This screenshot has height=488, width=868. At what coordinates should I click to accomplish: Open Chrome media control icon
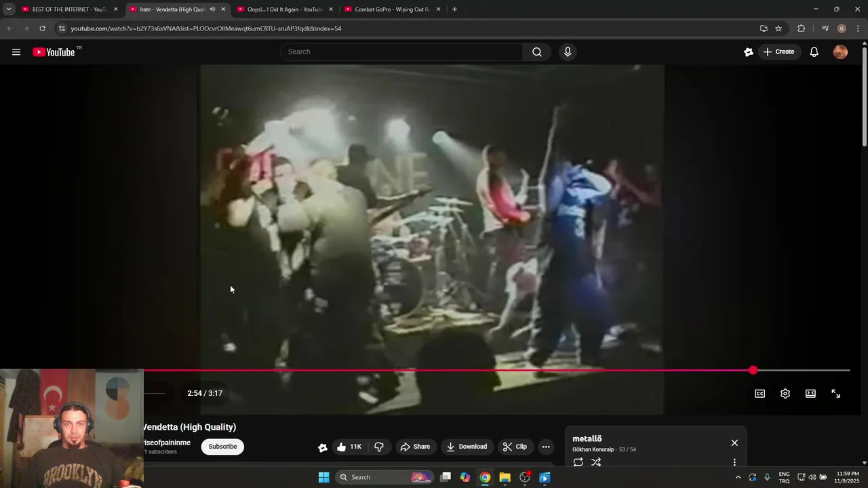825,28
